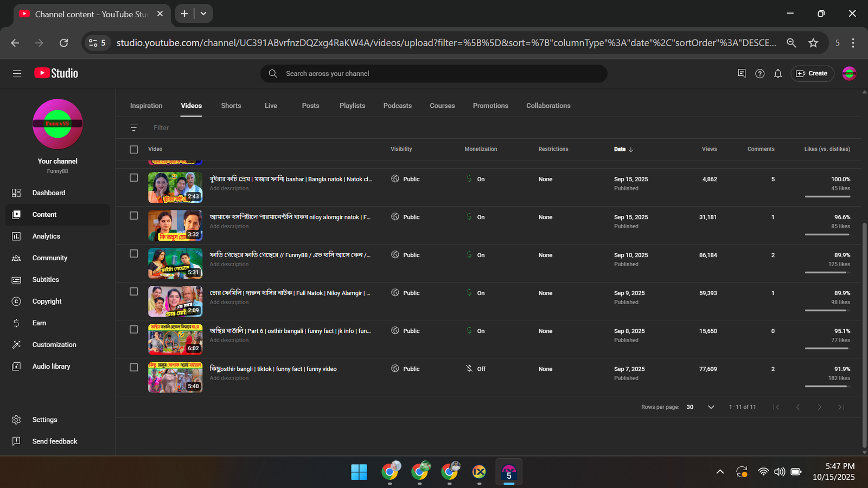Bookmark this page with the star icon
The height and width of the screenshot is (488, 868).
[813, 43]
